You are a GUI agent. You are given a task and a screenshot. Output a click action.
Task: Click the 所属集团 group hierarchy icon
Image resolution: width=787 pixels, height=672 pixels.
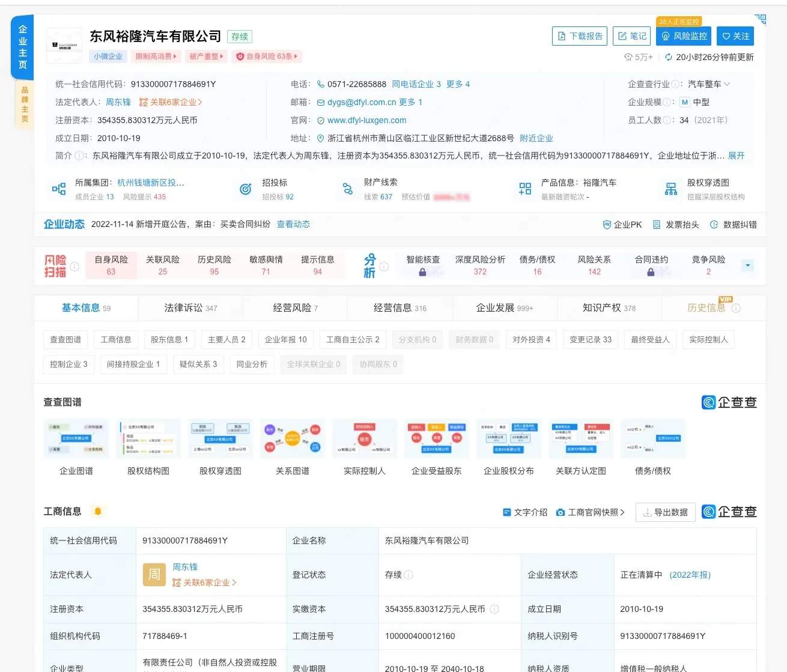coord(59,189)
